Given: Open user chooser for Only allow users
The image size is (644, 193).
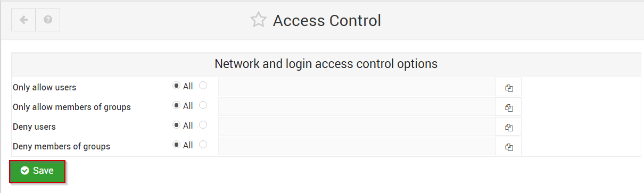Looking at the screenshot, I should [x=508, y=88].
